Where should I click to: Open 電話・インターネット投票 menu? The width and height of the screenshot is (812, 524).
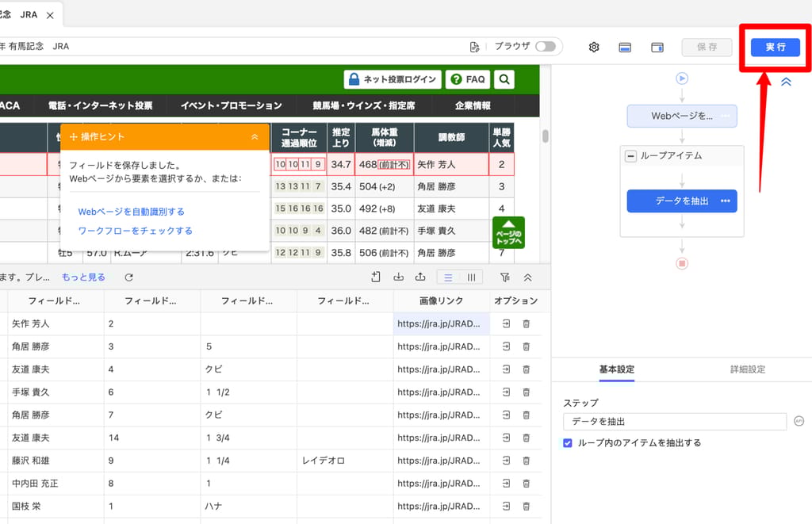click(x=101, y=105)
